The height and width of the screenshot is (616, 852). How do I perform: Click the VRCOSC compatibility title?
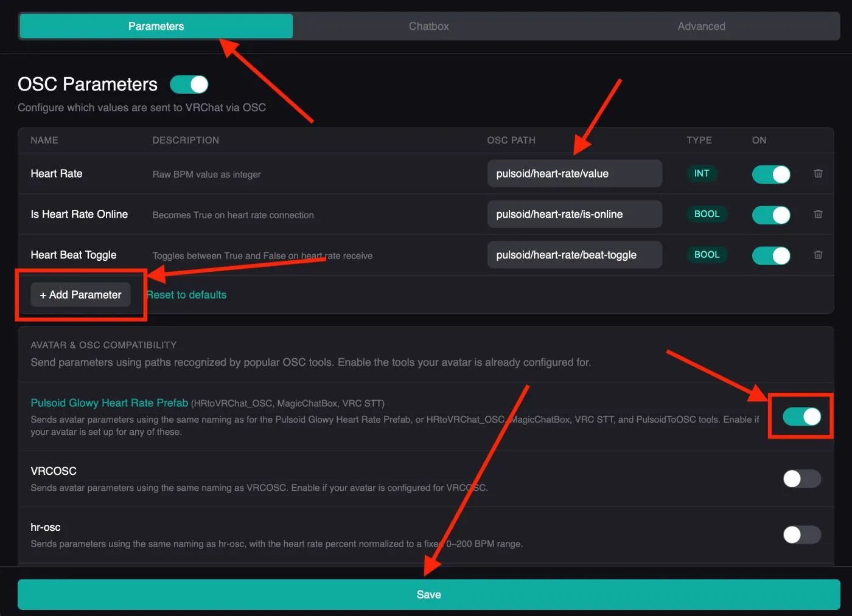[x=54, y=471]
